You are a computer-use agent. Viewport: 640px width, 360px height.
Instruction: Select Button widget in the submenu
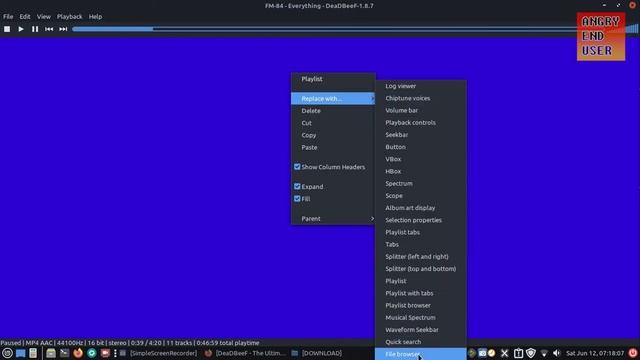tap(421, 147)
